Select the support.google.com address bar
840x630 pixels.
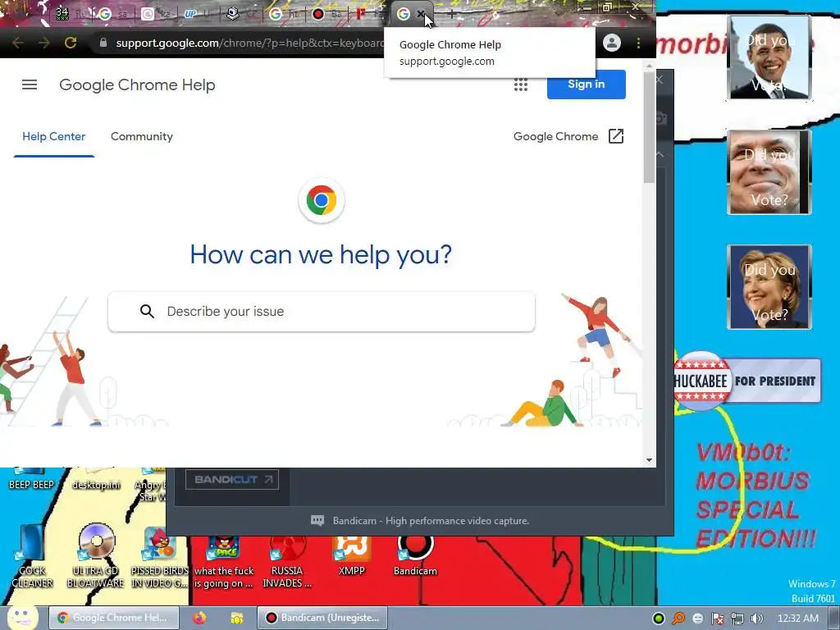pyautogui.click(x=249, y=43)
